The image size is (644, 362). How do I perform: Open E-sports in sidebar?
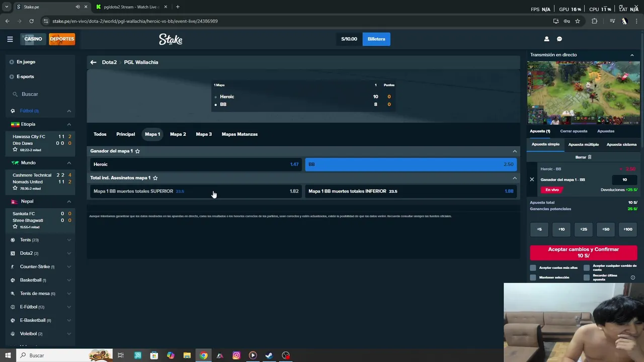(x=25, y=76)
